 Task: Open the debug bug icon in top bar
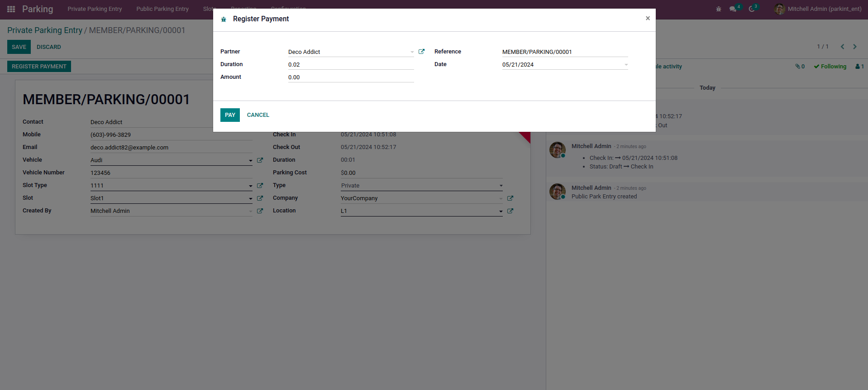pyautogui.click(x=719, y=9)
